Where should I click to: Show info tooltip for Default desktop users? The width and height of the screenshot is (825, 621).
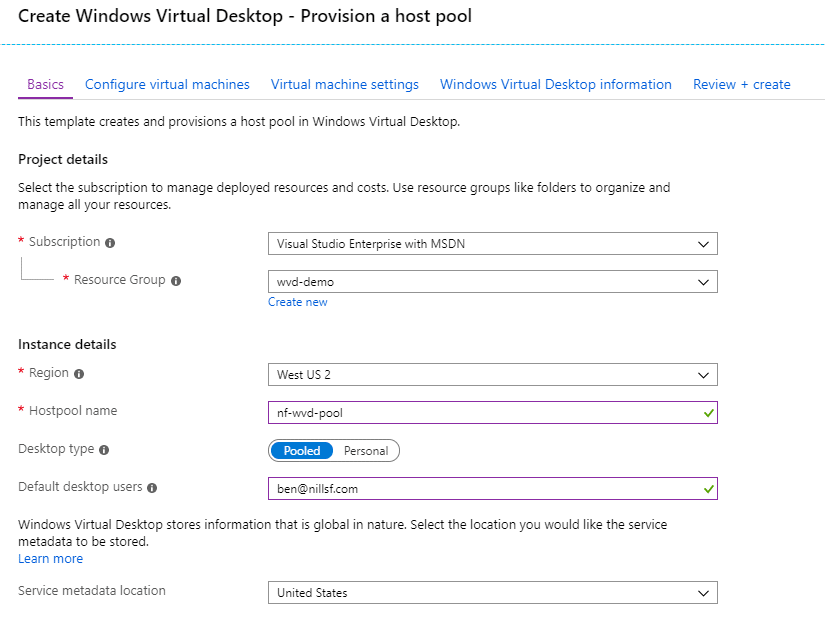152,488
